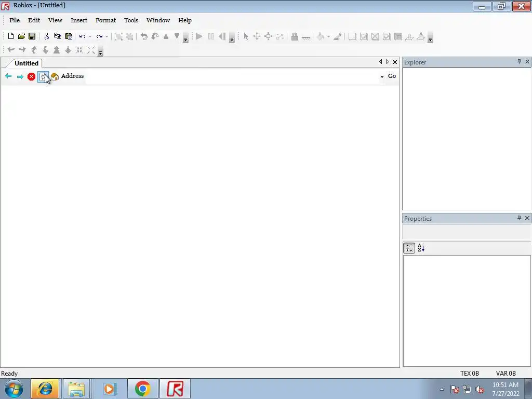Choose the flat smooth surface tool

pos(352,36)
